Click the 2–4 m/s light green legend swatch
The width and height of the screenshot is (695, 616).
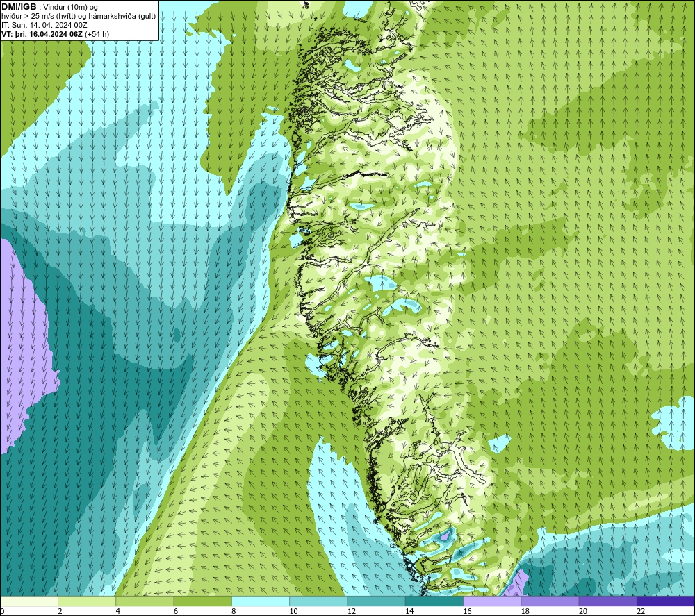point(87,601)
